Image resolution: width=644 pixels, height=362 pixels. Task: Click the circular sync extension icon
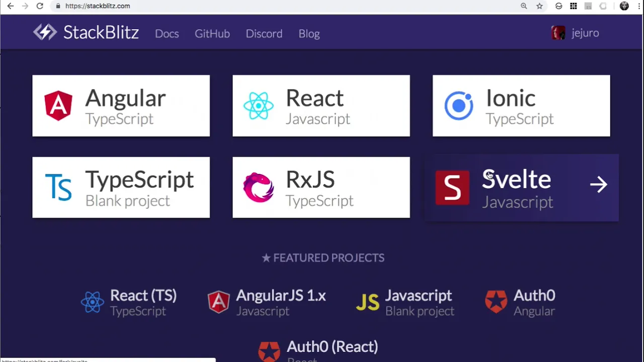(x=558, y=6)
